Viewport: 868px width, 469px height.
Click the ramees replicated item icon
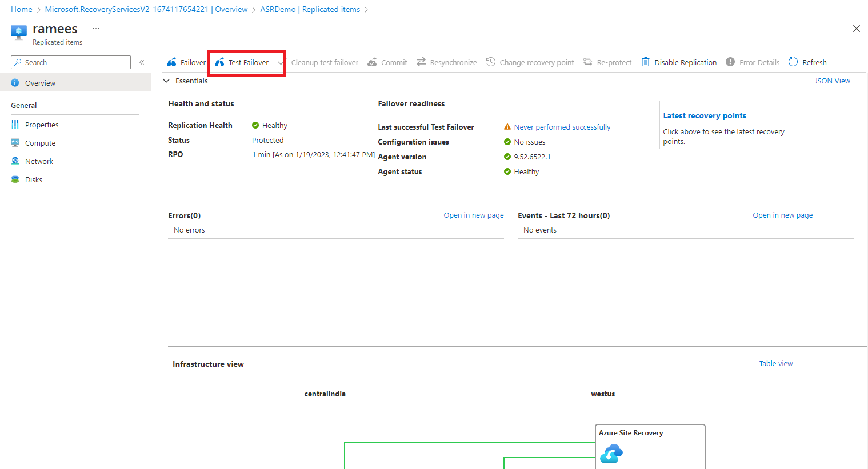click(x=19, y=32)
